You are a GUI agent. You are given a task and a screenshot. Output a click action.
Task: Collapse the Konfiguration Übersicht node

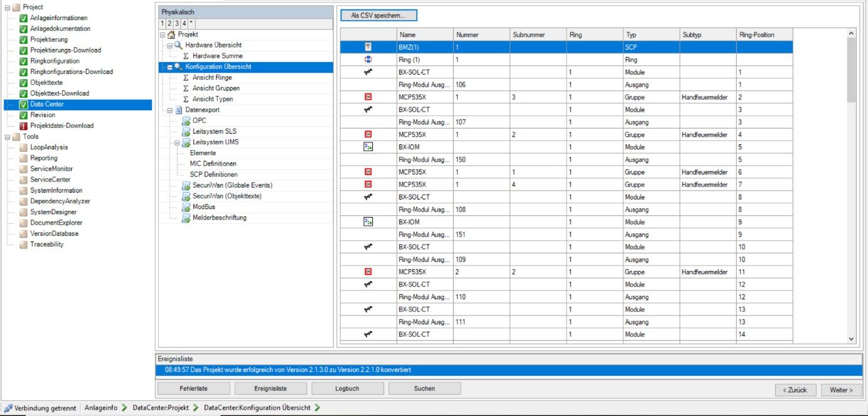click(170, 67)
